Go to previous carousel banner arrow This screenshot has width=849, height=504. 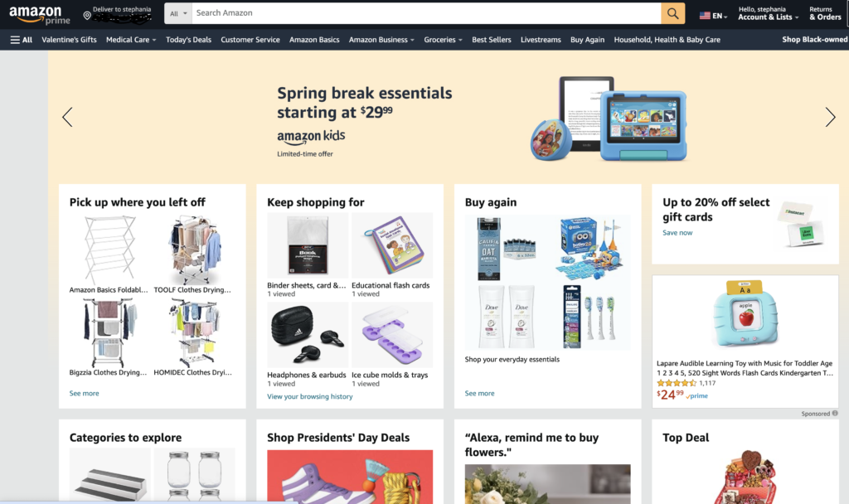coord(68,117)
